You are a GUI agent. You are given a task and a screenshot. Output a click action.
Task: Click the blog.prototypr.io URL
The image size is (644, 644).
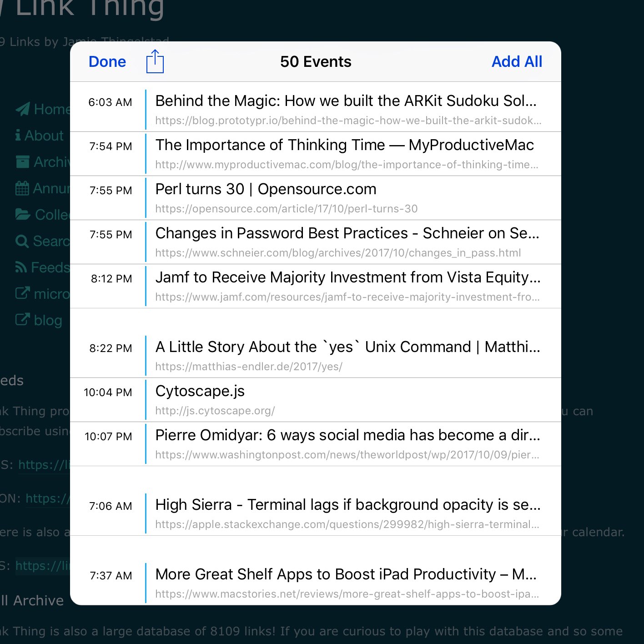click(x=348, y=121)
